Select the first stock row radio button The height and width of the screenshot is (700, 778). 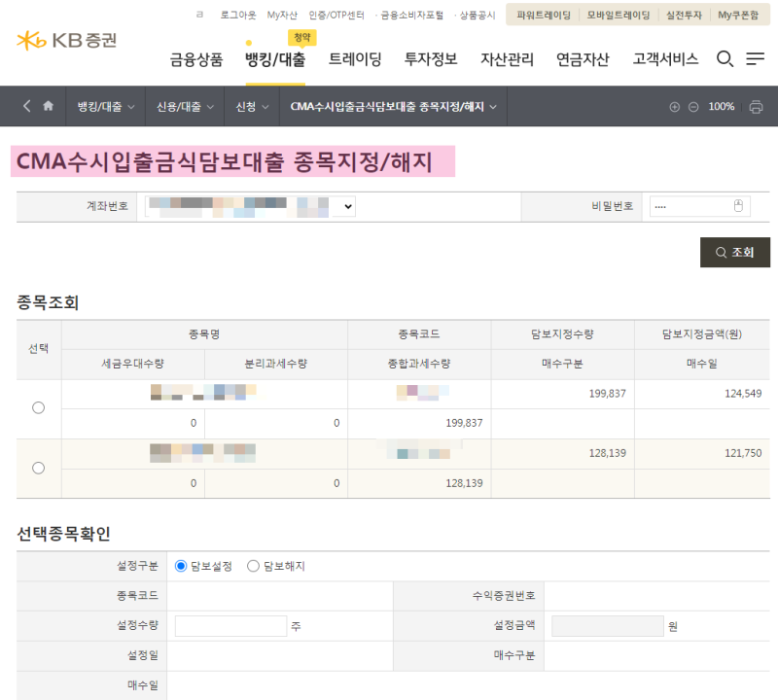point(38,407)
